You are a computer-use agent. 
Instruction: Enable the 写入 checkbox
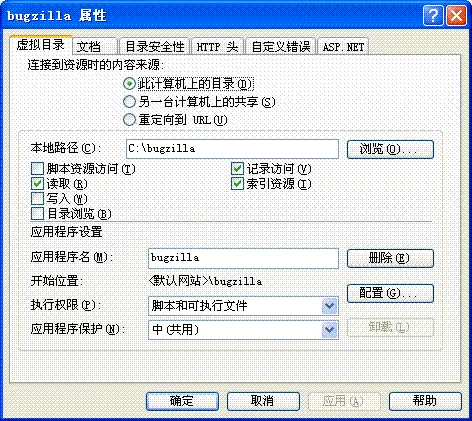click(x=37, y=199)
